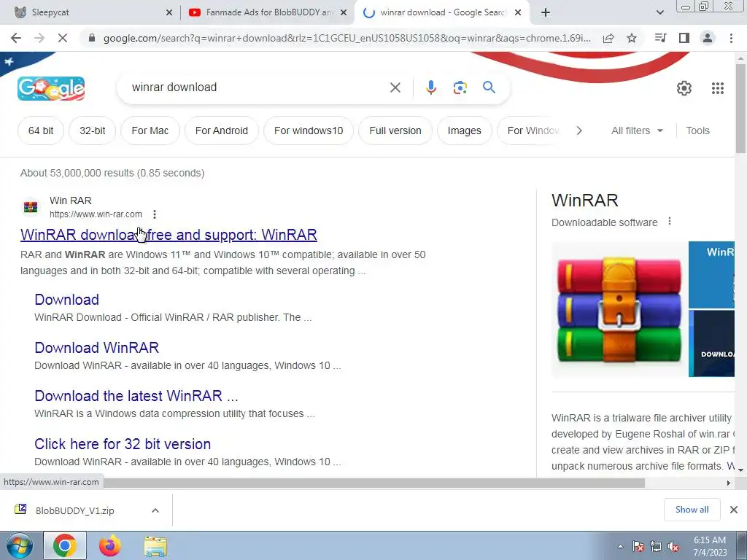747x560 pixels.
Task: Submit search with magnifier icon
Action: point(489,87)
